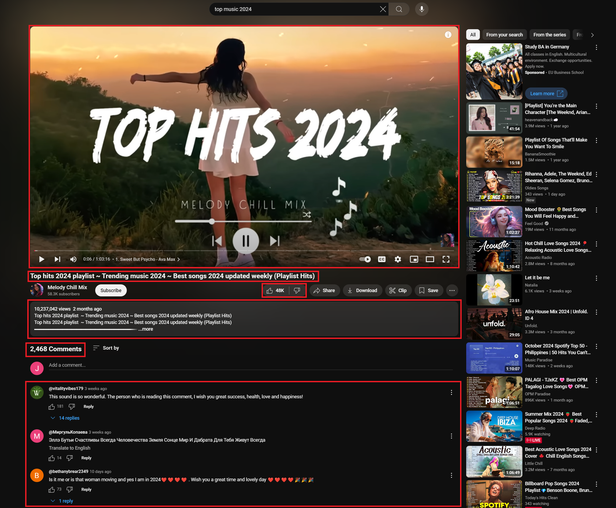Open options for 'Playlist Of Songs That'll Make You Want To Smile'
The image size is (616, 508).
pos(596,140)
